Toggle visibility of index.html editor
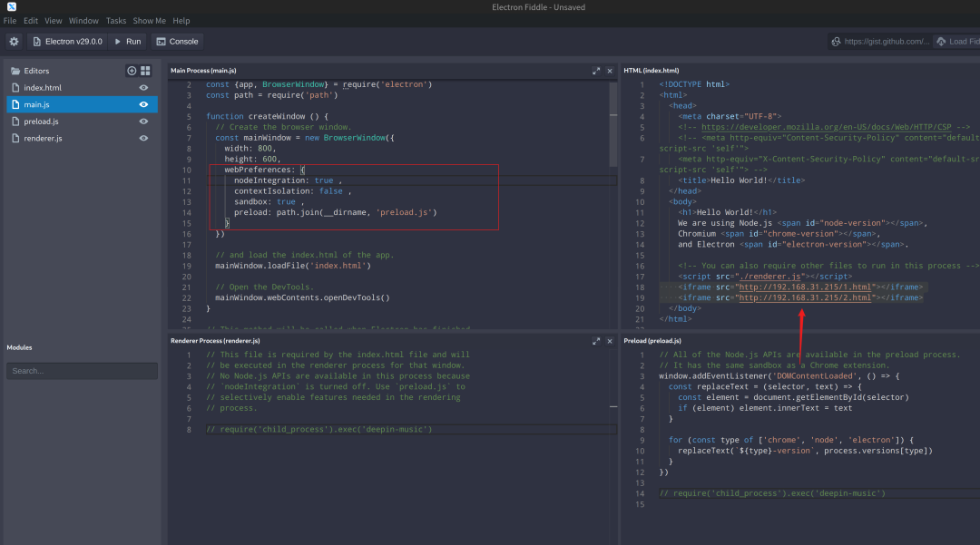 (143, 88)
